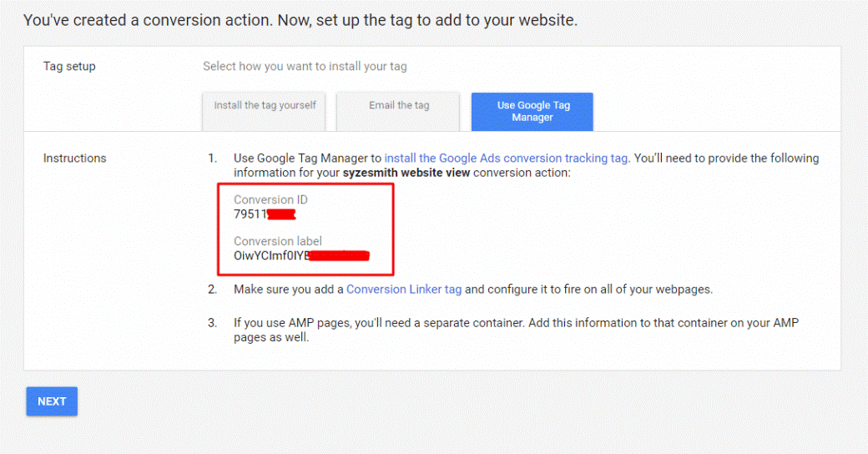Select the 'Install the tag yourself' tab
This screenshot has width=868, height=454.
click(264, 111)
